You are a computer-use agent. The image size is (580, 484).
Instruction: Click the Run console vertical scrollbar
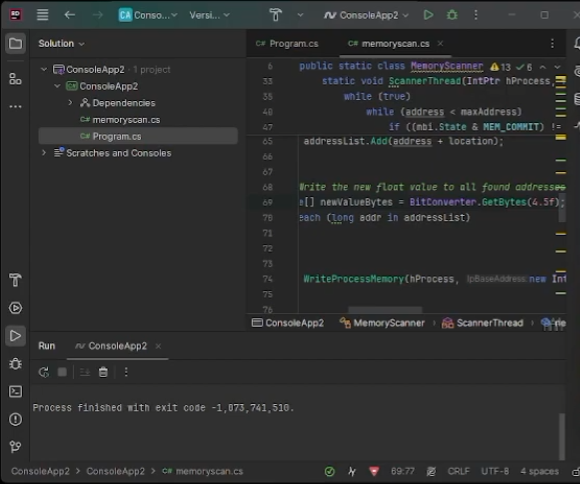[x=562, y=436]
